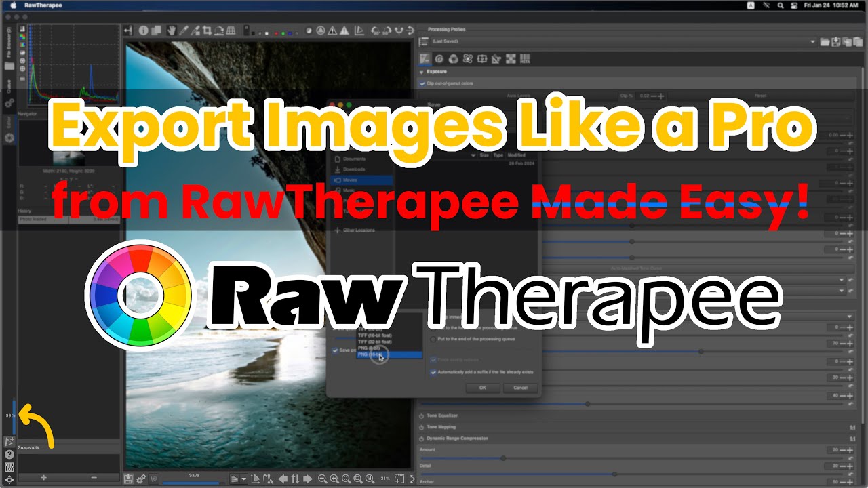The height and width of the screenshot is (488, 868).
Task: Select the Straighten horizon tool
Action: [219, 30]
